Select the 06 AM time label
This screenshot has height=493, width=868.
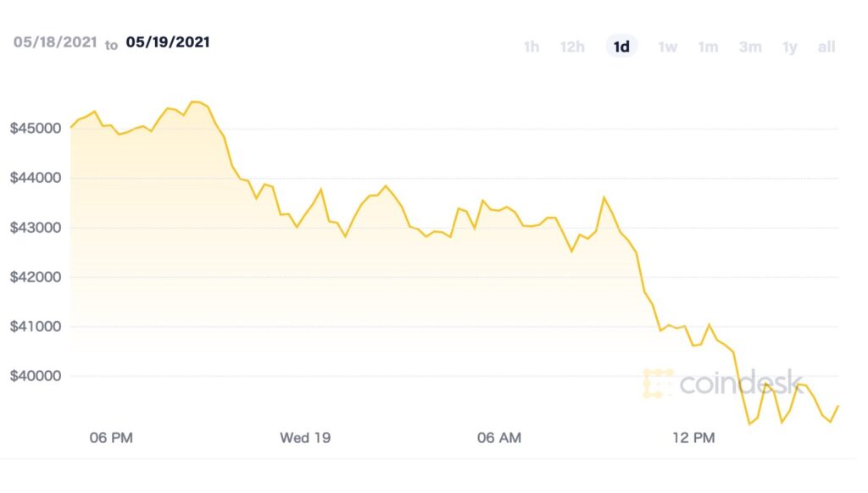499,438
